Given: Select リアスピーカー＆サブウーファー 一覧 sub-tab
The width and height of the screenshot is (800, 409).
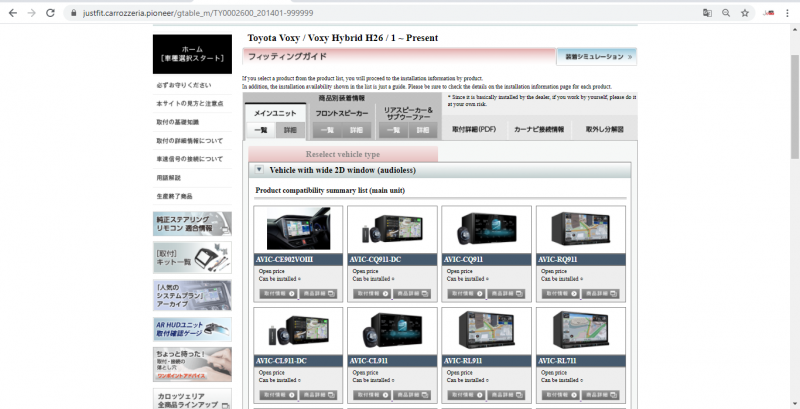Looking at the screenshot, I should (393, 131).
